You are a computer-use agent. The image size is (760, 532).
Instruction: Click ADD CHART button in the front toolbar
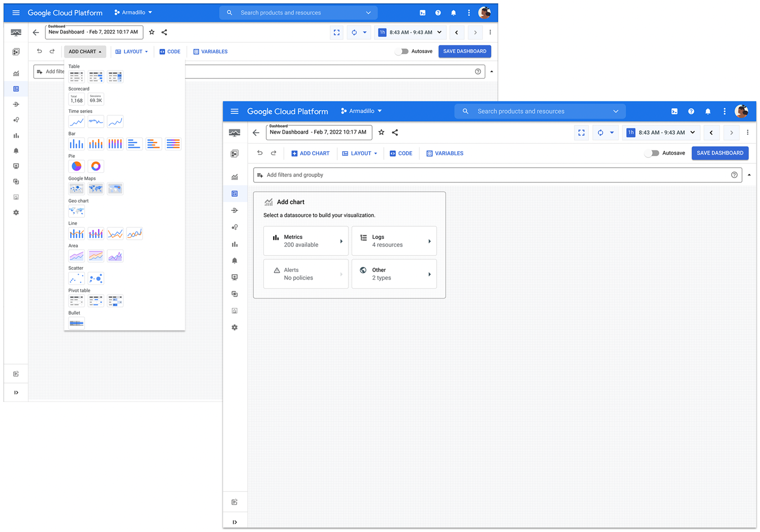pyautogui.click(x=310, y=153)
